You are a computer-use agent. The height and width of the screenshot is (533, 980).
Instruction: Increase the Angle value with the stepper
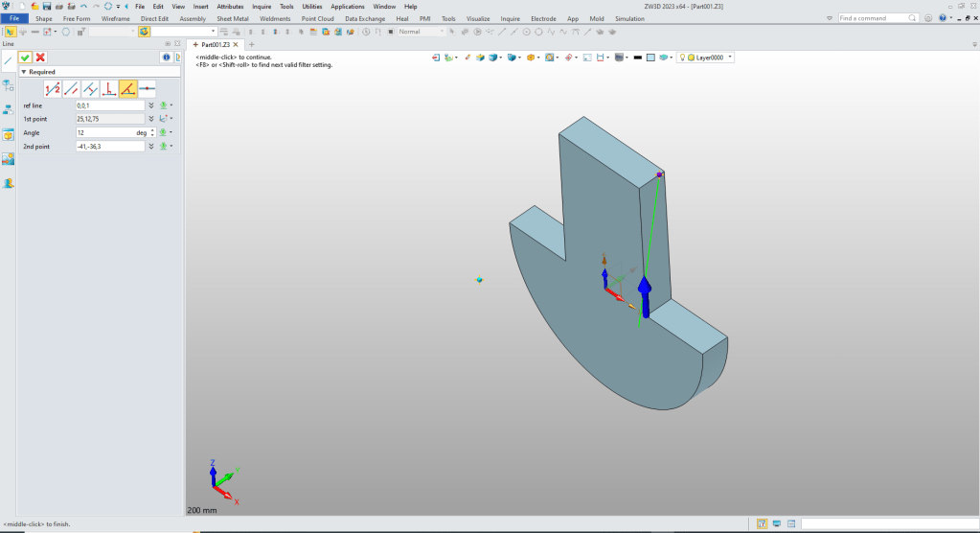(x=153, y=130)
